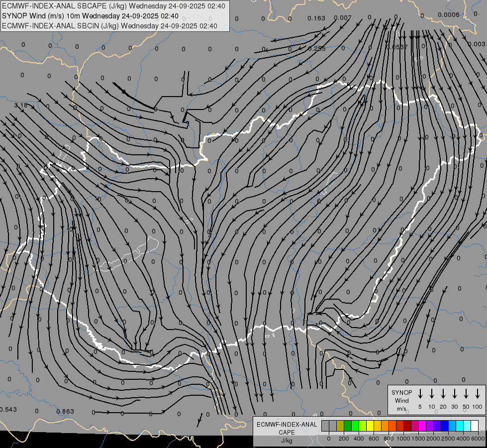Click the 0.543 value on the map

tap(8, 410)
